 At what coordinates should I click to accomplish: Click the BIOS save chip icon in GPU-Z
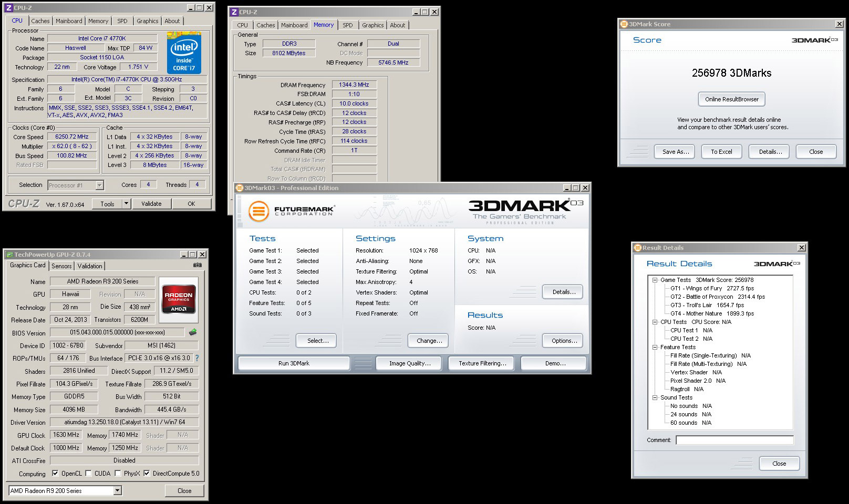[x=193, y=332]
